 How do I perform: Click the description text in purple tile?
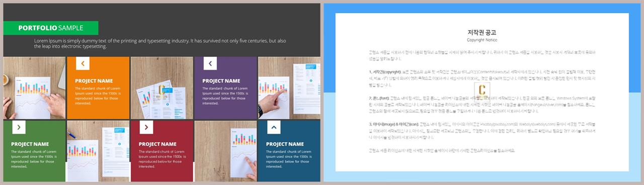225,96
